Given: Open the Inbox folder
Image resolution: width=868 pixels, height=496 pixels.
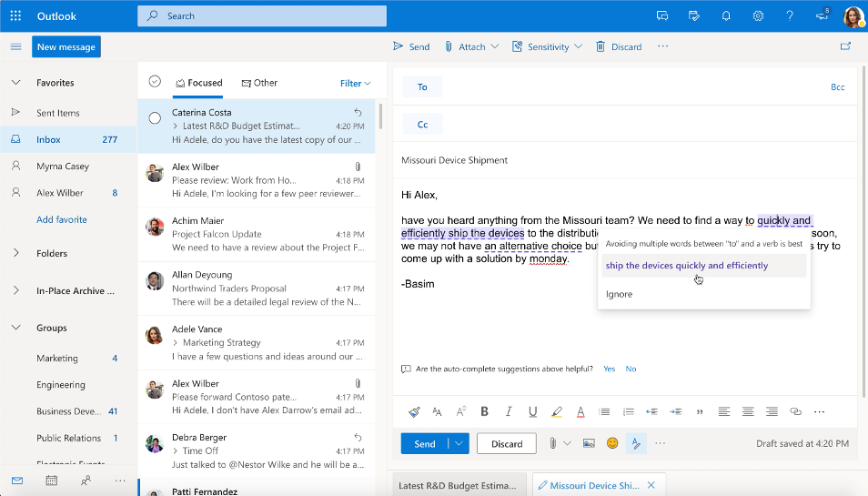Looking at the screenshot, I should [68, 139].
